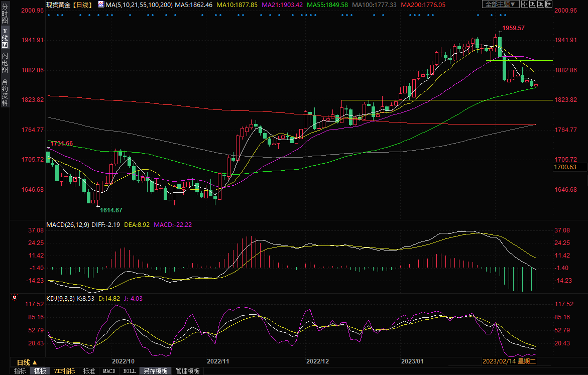
Task: Click the MA indicator chart icon
Action: [101, 5]
